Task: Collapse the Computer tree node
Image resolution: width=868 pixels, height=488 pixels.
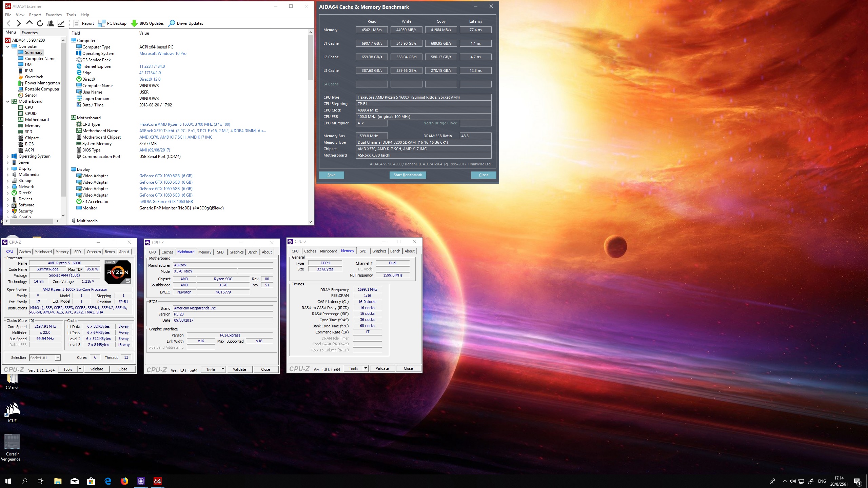Action: [8, 46]
